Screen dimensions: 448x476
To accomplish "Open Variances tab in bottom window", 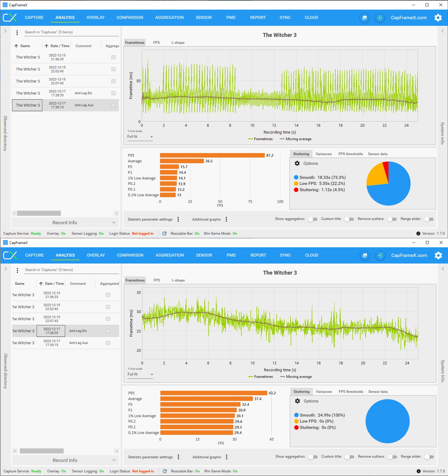I will pos(324,392).
